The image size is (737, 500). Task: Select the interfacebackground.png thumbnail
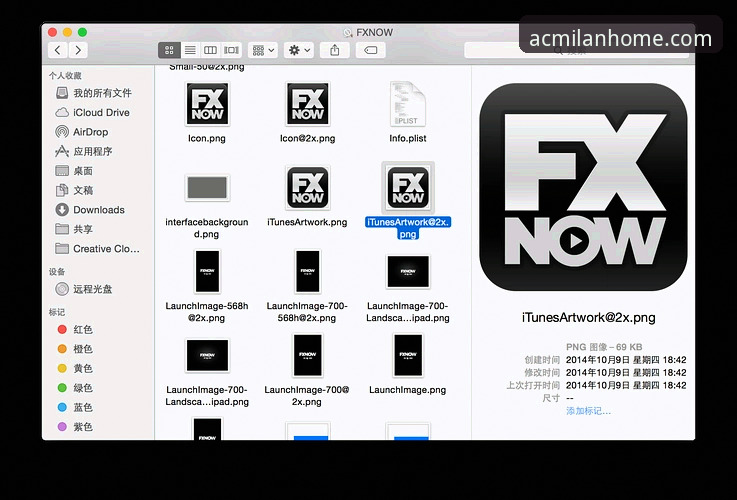click(207, 188)
